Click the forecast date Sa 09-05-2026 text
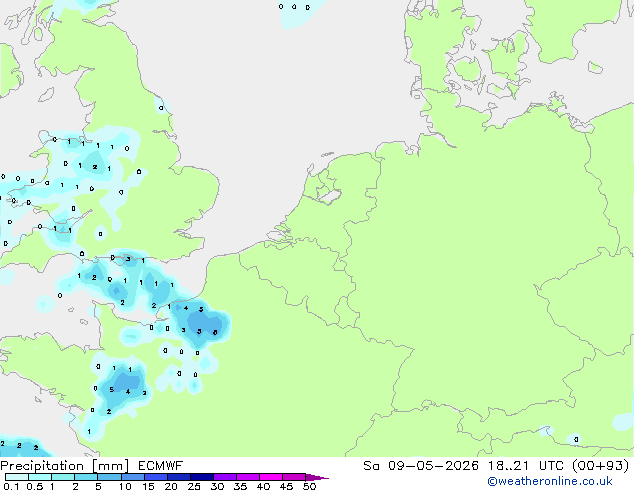This screenshot has width=634, height=490. [x=421, y=466]
